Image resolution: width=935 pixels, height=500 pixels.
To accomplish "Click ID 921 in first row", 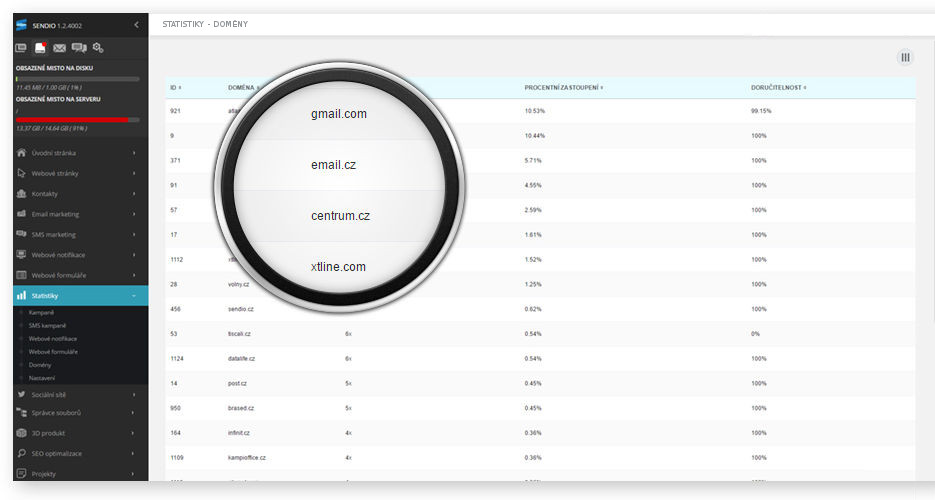I will point(175,111).
